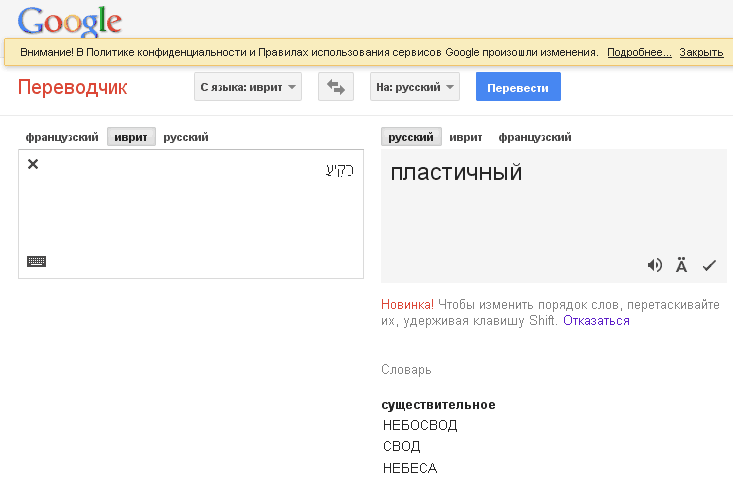Select русский as source language
Image resolution: width=733 pixels, height=484 pixels.
[x=186, y=137]
